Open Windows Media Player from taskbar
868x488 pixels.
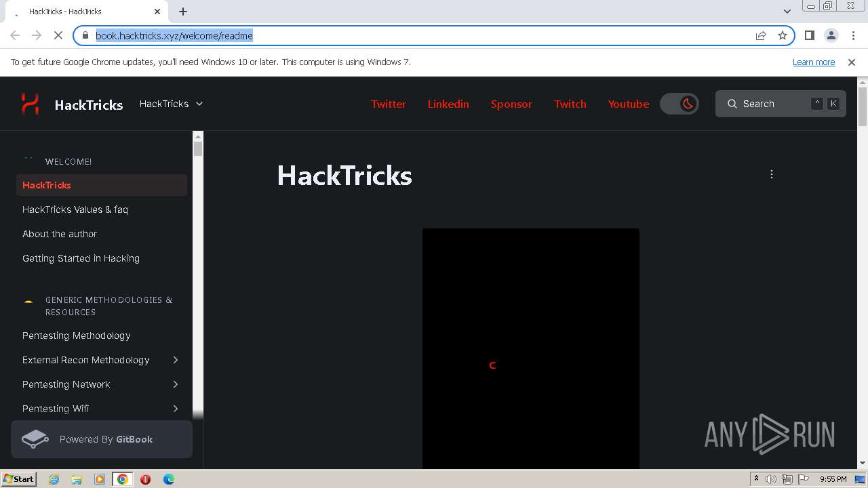pyautogui.click(x=100, y=479)
